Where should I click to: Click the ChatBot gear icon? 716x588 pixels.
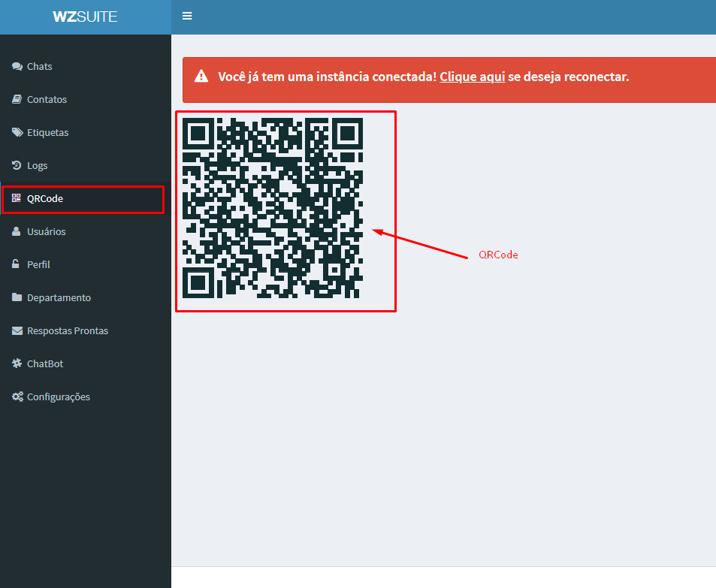17,363
